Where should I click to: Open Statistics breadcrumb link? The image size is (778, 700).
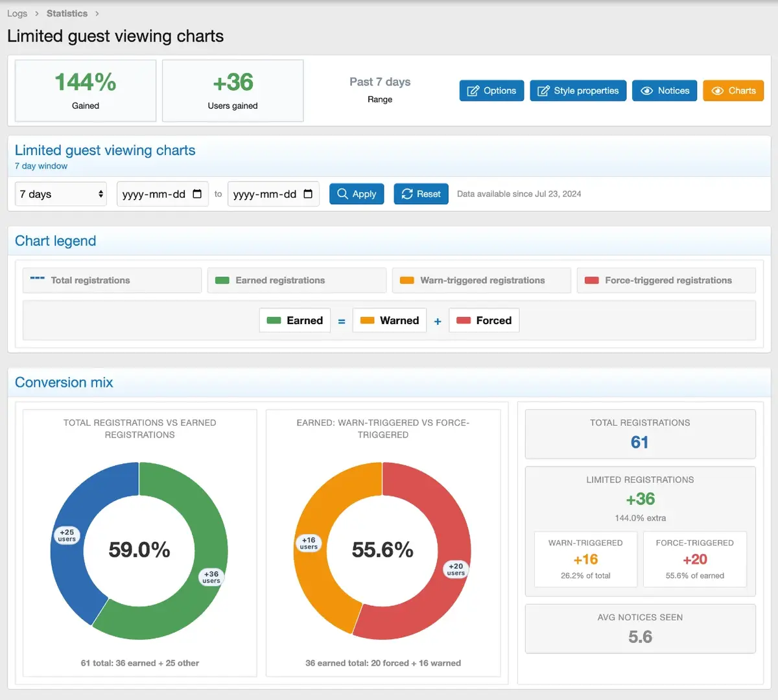pos(67,14)
